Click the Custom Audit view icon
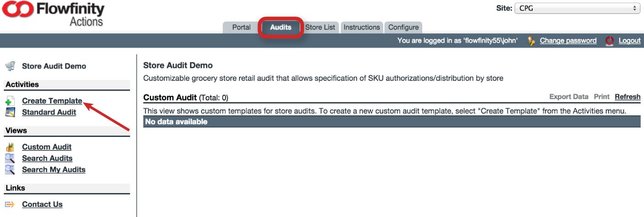Screen dimensions: 644x217 tap(10, 147)
